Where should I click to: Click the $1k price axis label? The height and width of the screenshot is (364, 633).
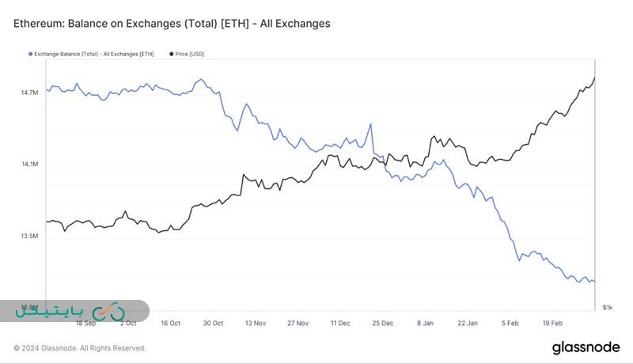(x=607, y=307)
